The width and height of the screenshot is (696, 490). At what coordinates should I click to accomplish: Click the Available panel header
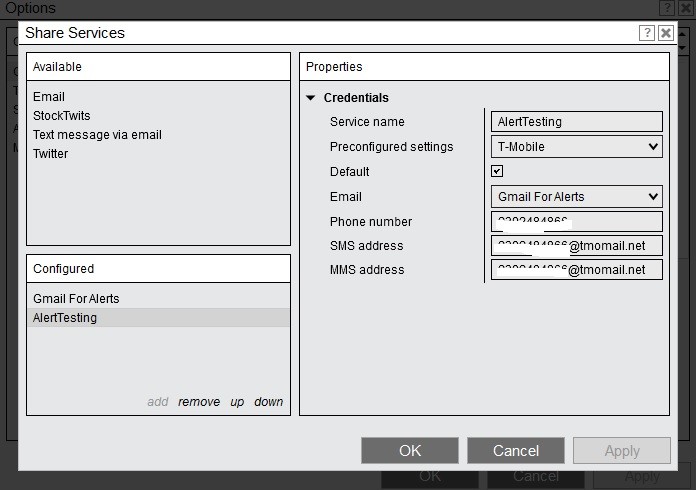point(158,67)
